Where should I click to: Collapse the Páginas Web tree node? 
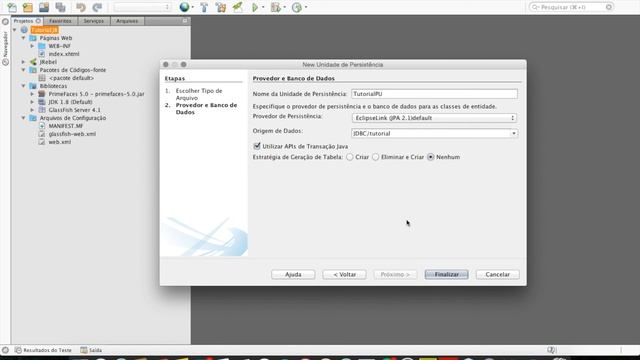pos(23,38)
